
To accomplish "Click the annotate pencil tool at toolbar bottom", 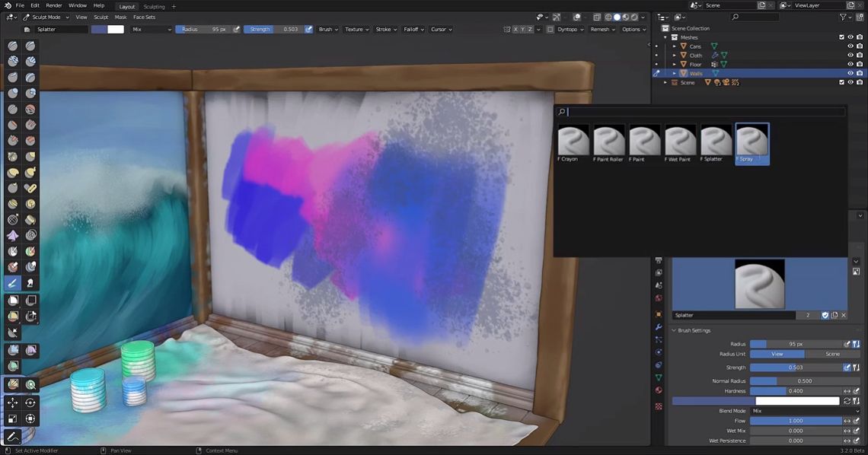I will click(13, 436).
